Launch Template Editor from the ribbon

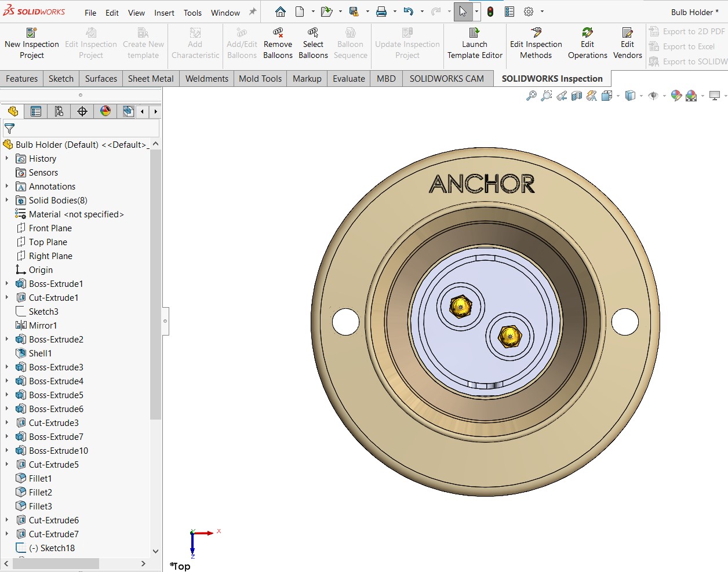click(475, 43)
